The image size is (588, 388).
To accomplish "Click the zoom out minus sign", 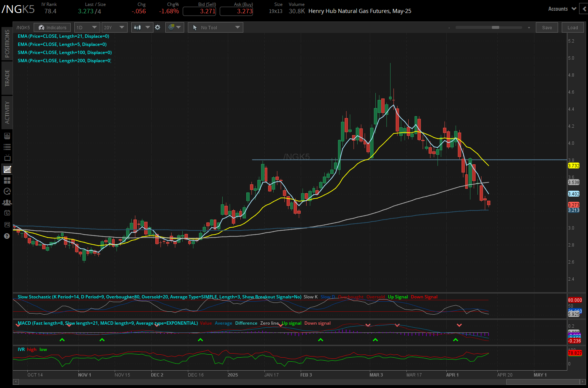I will tap(449, 28).
